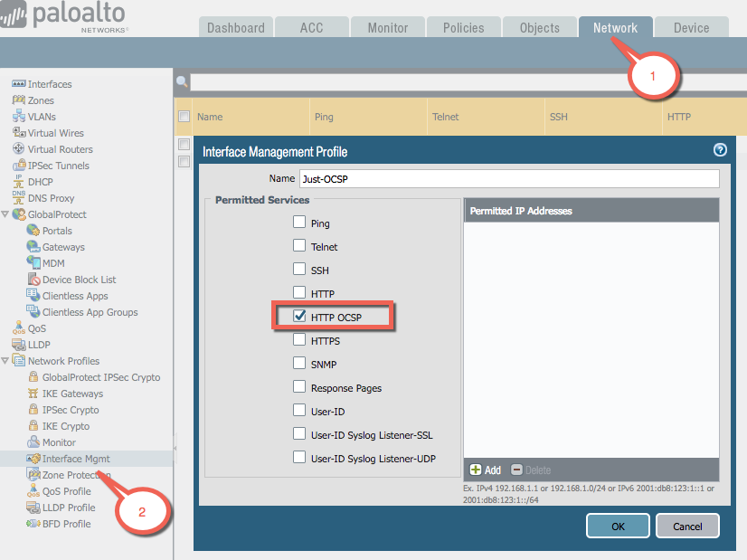Select Interface Mgmt in the sidebar
The height and width of the screenshot is (560, 747).
pyautogui.click(x=76, y=459)
